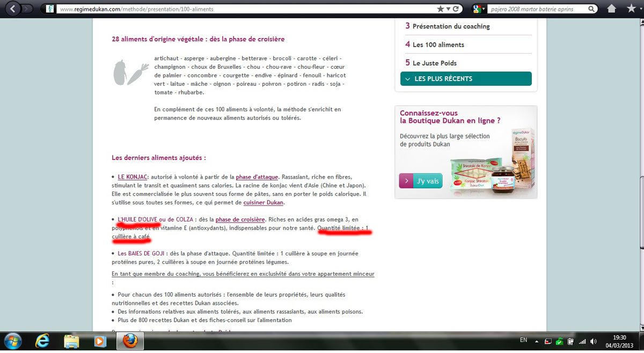This screenshot has height=353, width=644.
Task: Click the Action Center flag tray icon
Action: [x=548, y=341]
